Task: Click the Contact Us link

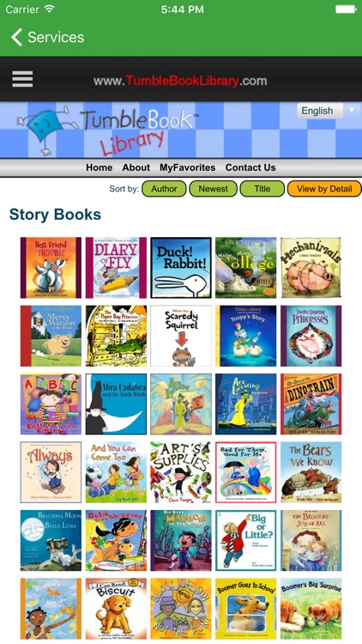Action: pyautogui.click(x=250, y=167)
